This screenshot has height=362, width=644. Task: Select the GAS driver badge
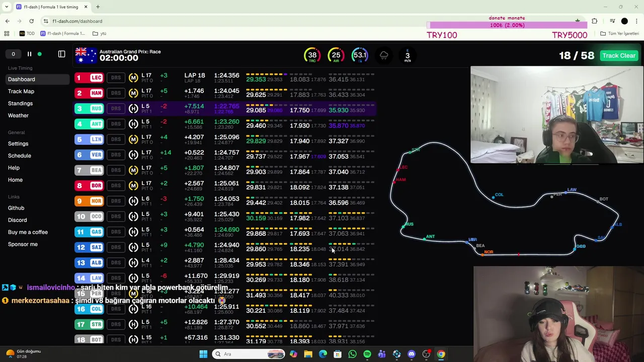(x=90, y=232)
